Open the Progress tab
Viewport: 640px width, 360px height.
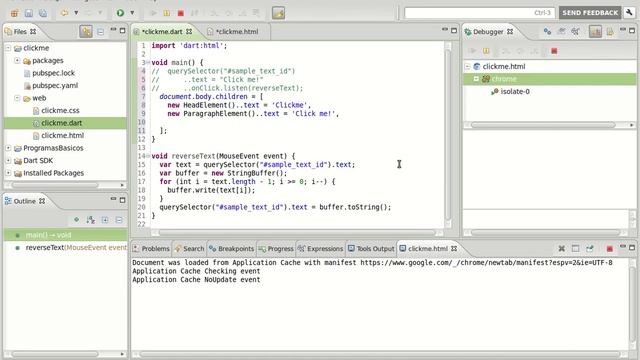tap(276, 249)
